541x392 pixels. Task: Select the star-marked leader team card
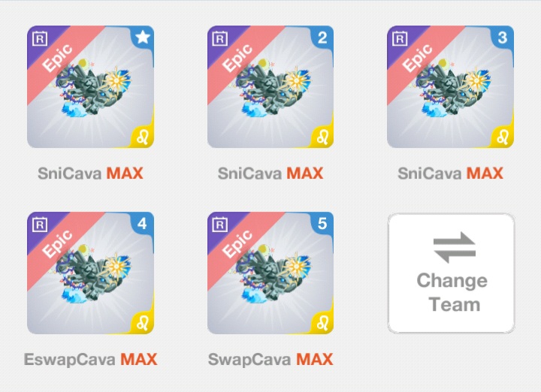pos(90,86)
